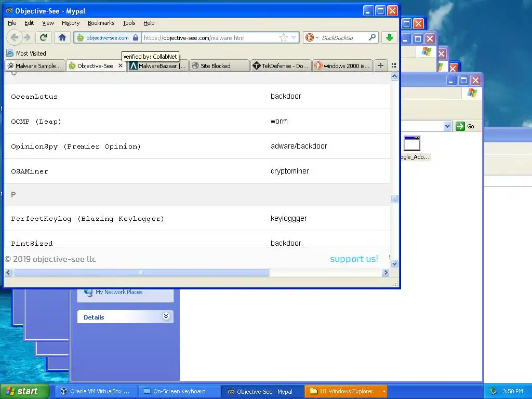Open the Most Visited bookmarks folder
532x399 pixels.
pyautogui.click(x=26, y=54)
